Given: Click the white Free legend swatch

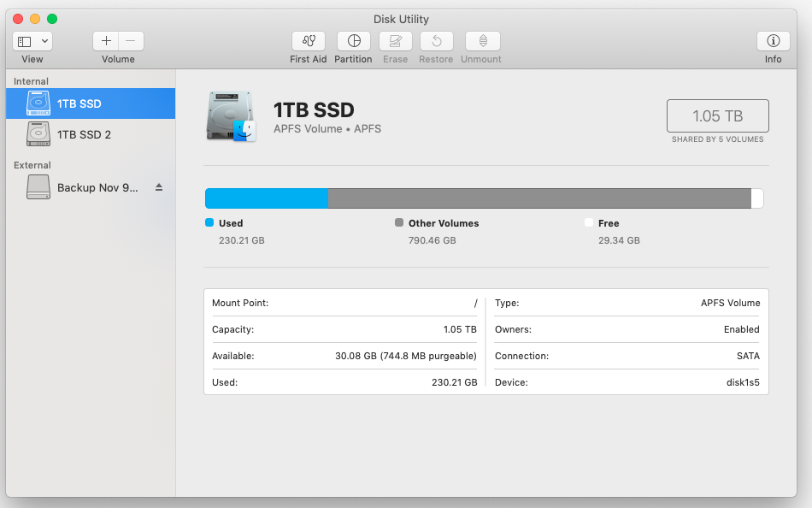Looking at the screenshot, I should click(589, 222).
